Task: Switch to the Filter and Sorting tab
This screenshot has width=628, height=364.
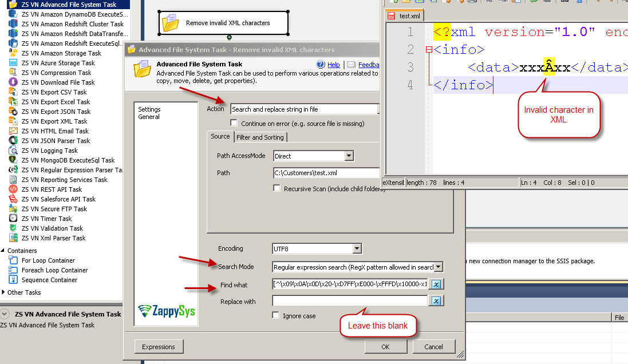Action: tap(260, 137)
